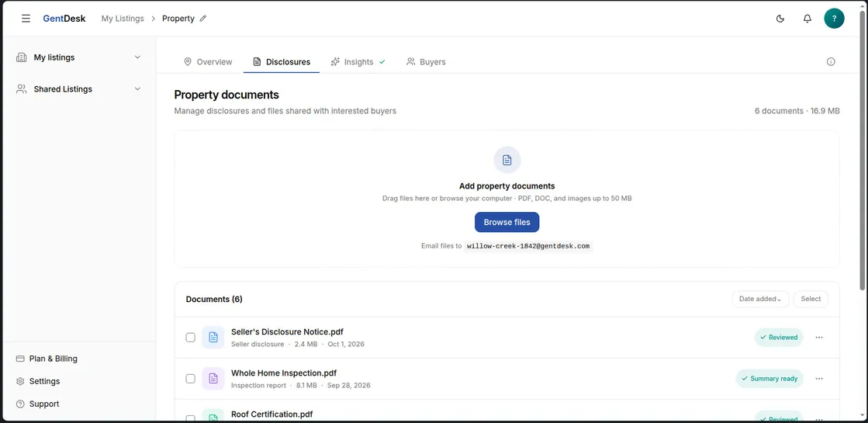Image resolution: width=868 pixels, height=423 pixels.
Task: Switch to the Overview tab
Action: (208, 61)
